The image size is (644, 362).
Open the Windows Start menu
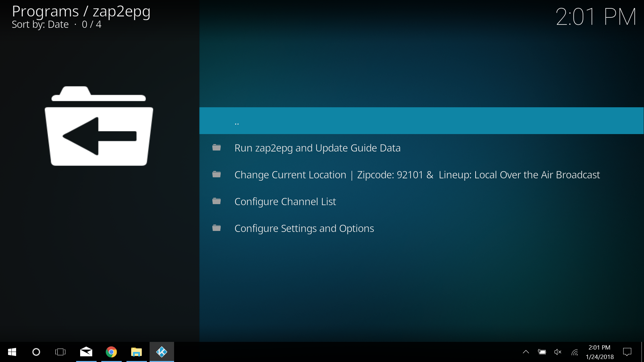[x=12, y=352]
